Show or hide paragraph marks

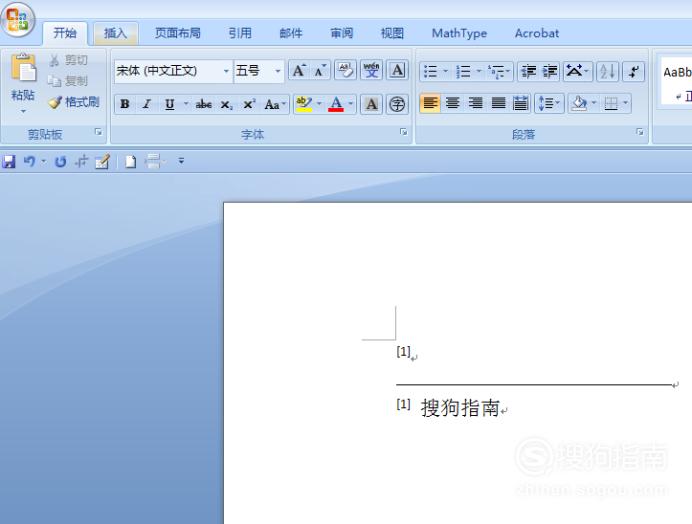pyautogui.click(x=633, y=71)
